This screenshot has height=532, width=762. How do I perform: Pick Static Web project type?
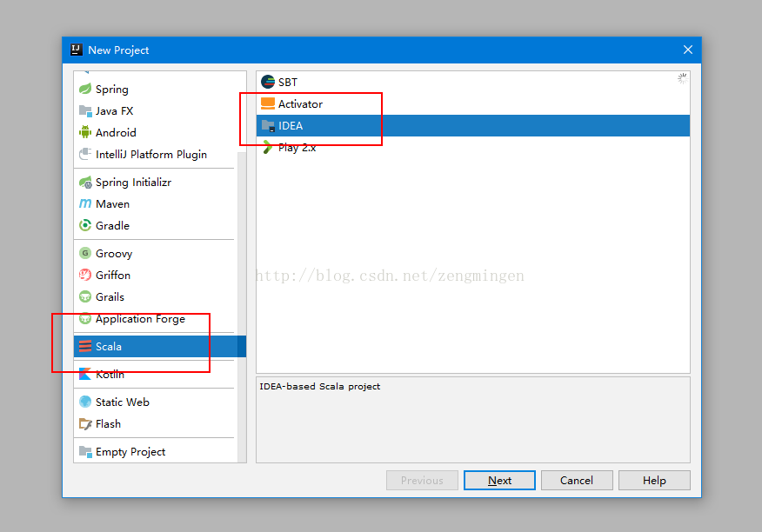pyautogui.click(x=156, y=402)
